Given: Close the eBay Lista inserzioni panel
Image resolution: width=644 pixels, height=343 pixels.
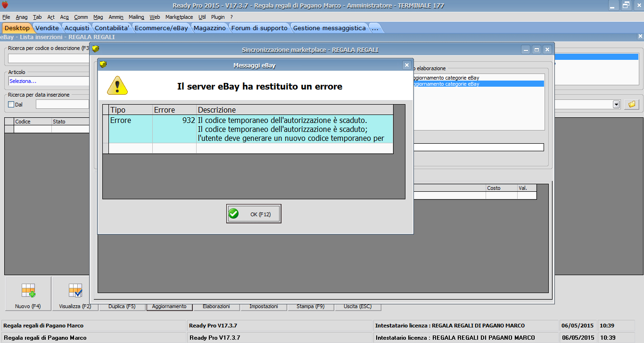Looking at the screenshot, I should click(640, 36).
